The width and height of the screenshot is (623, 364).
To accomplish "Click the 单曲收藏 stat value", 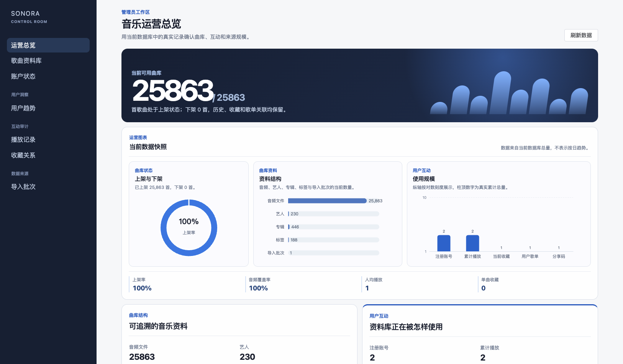I will [x=484, y=288].
